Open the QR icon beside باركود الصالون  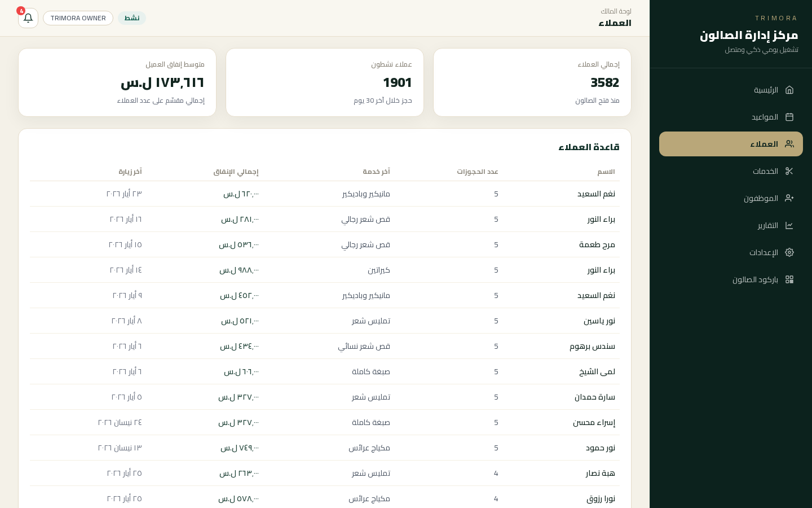coord(789,279)
